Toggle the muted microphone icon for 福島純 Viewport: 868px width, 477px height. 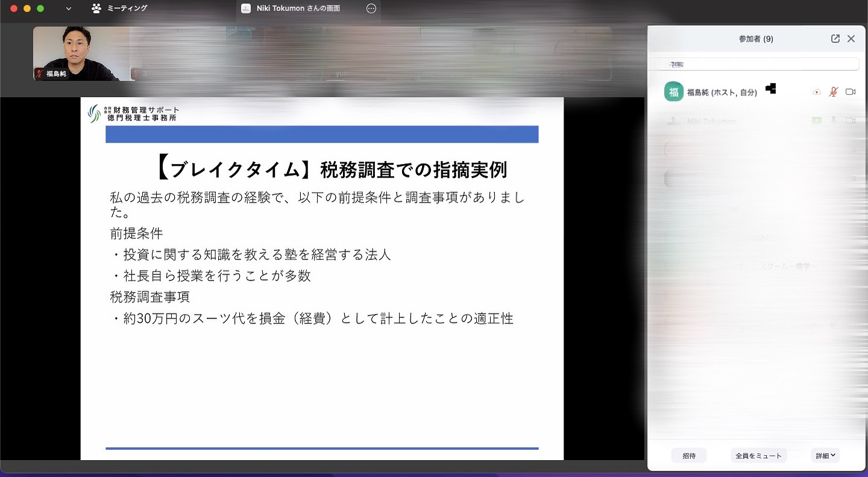pyautogui.click(x=834, y=92)
